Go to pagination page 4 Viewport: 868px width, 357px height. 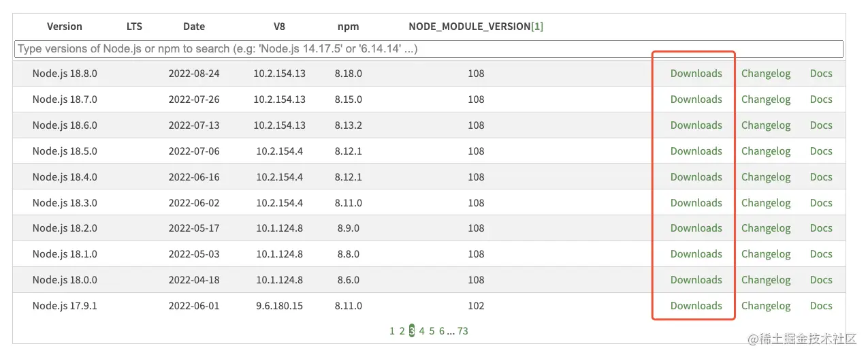(x=422, y=331)
